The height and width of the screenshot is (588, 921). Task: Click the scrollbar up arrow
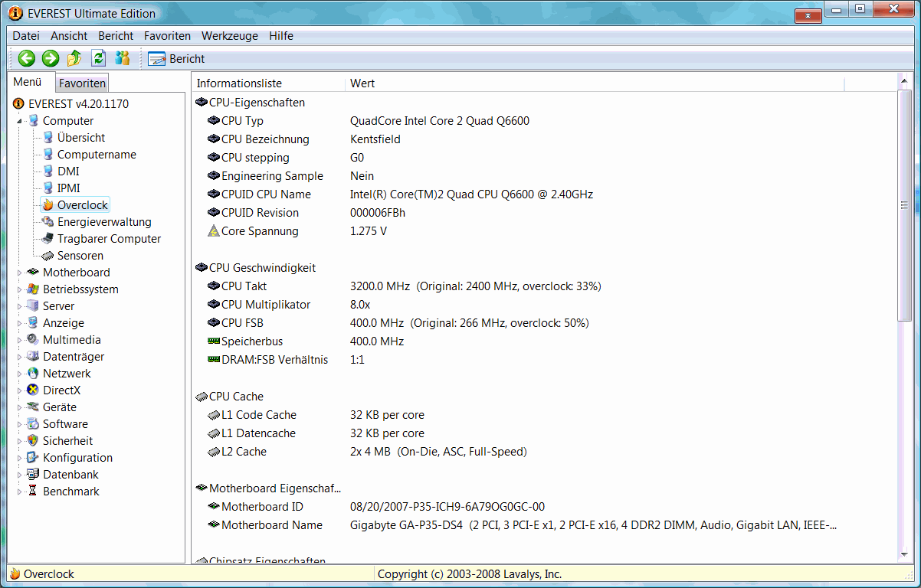pos(904,80)
